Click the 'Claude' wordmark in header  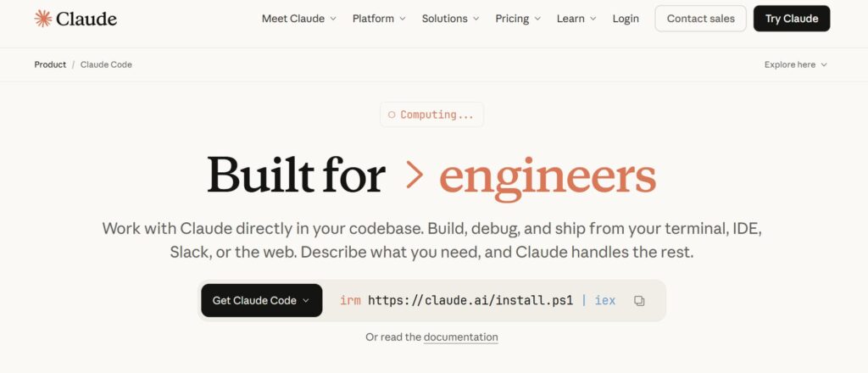[x=86, y=19]
